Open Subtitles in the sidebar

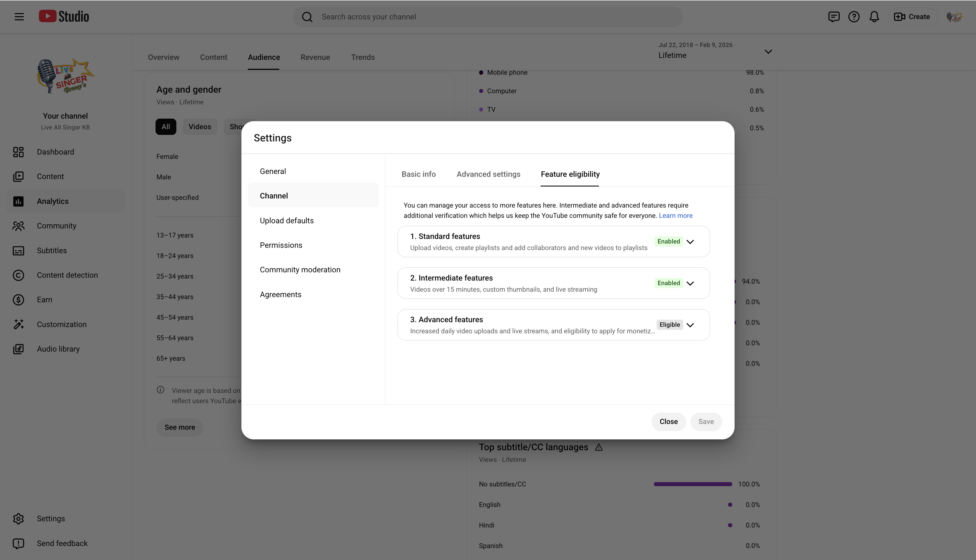coord(65,250)
